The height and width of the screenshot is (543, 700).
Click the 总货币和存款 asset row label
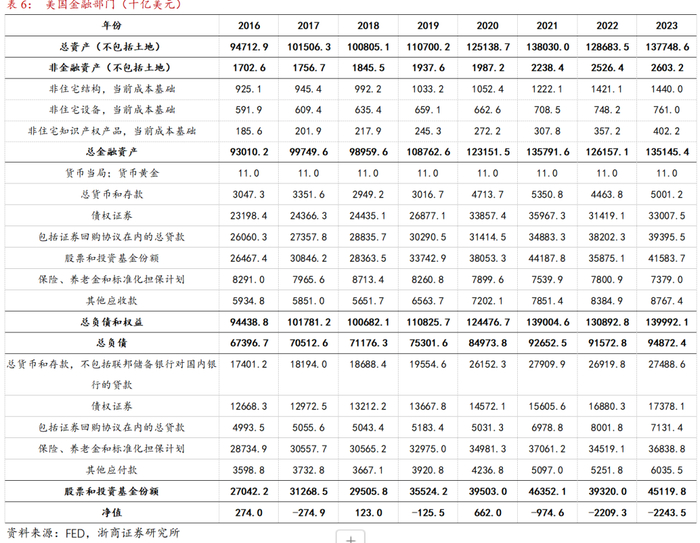(112, 194)
